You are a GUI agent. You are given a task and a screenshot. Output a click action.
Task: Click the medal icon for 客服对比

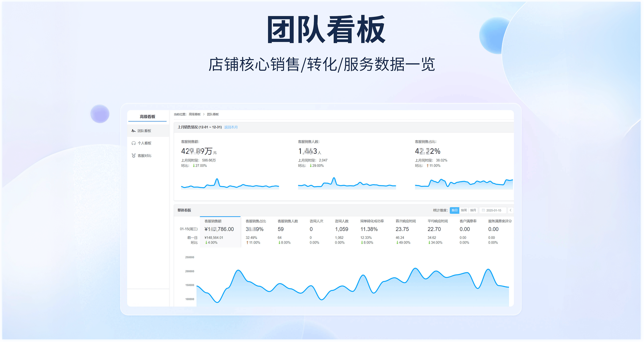point(134,156)
